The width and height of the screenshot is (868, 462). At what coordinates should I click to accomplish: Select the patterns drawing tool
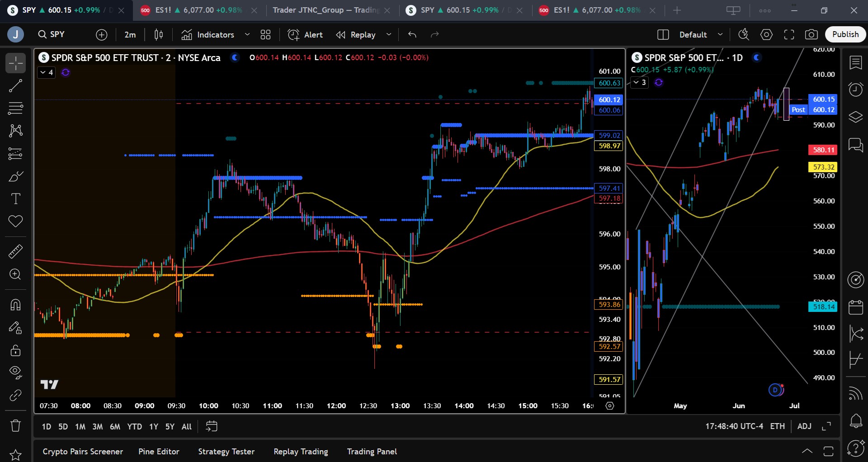(15, 131)
